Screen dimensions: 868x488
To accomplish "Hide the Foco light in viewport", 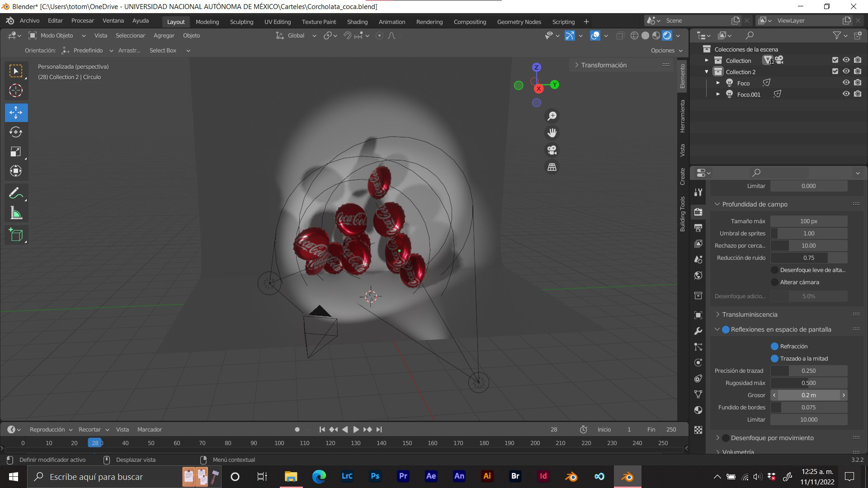I will pyautogui.click(x=846, y=83).
